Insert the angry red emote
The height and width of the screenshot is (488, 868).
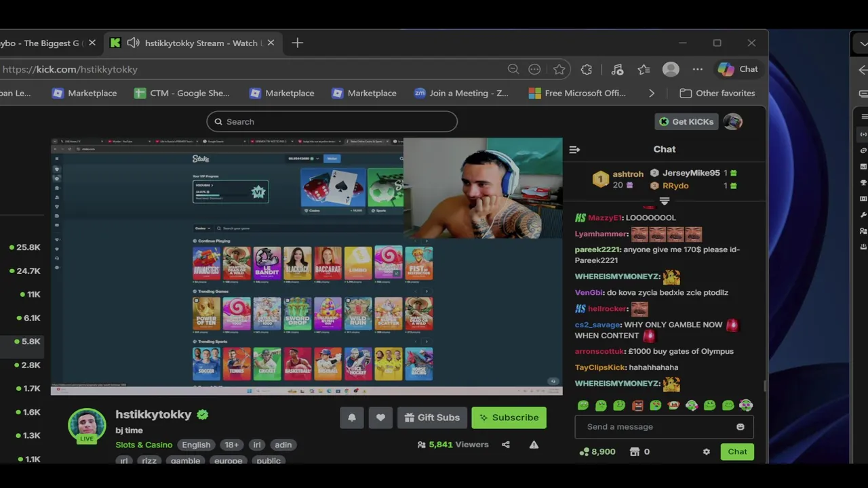[x=637, y=405]
